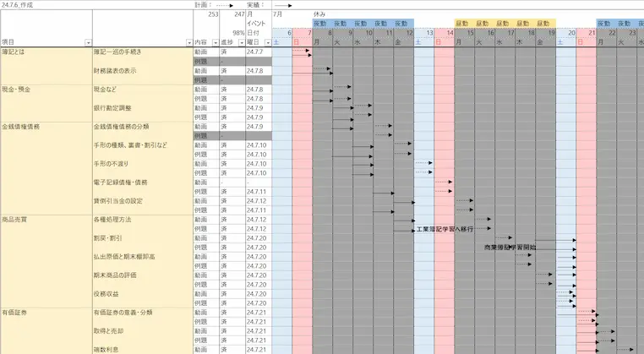Click the 昼勤 cell above day 15
644x354 pixels.
[464, 24]
